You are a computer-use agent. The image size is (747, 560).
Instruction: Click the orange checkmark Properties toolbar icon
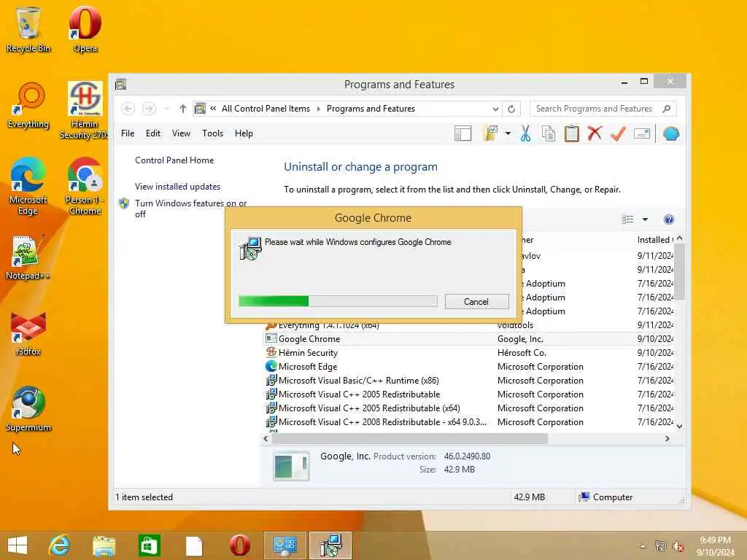[x=618, y=133]
